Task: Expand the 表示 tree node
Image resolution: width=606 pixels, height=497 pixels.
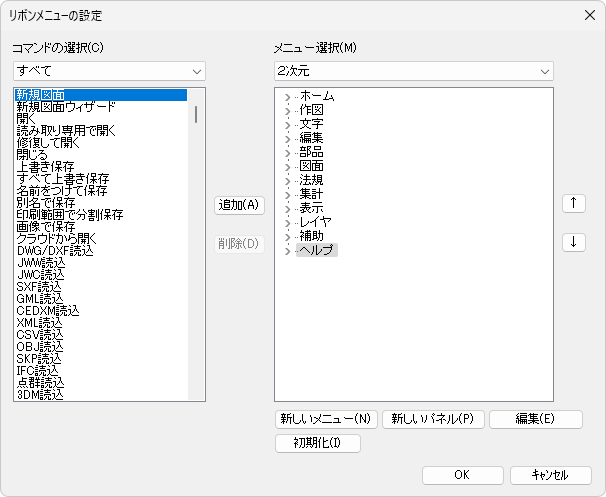Action: click(x=287, y=209)
